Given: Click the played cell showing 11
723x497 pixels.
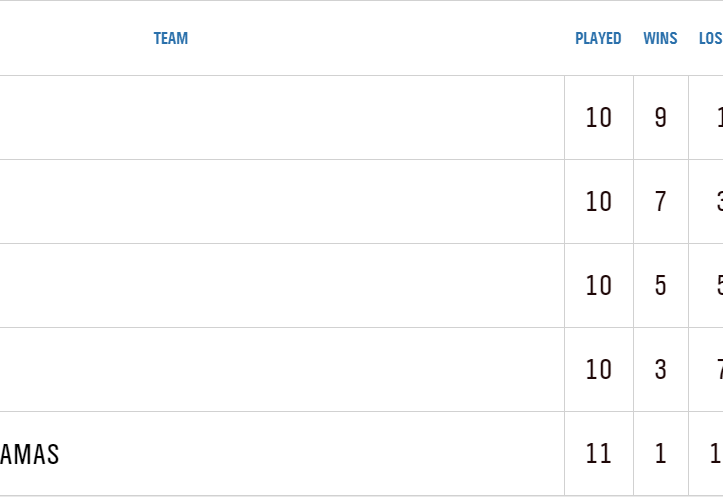Looking at the screenshot, I should pyautogui.click(x=598, y=453).
